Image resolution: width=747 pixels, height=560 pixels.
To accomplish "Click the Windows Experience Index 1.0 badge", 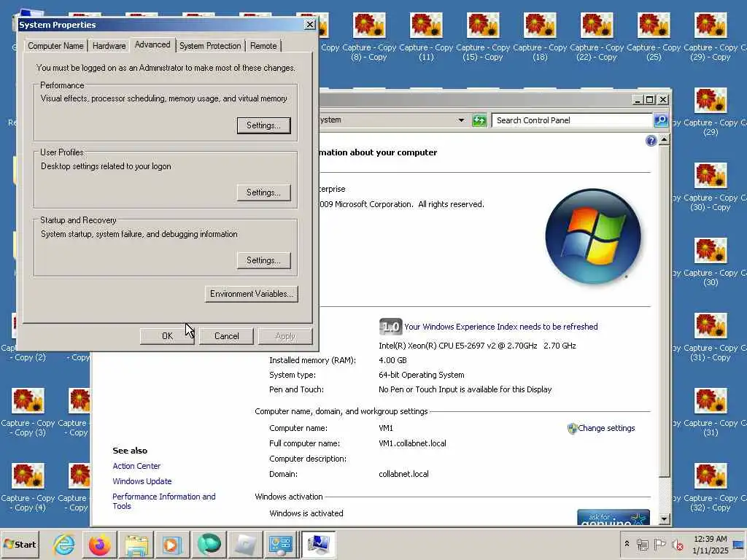I will point(391,327).
